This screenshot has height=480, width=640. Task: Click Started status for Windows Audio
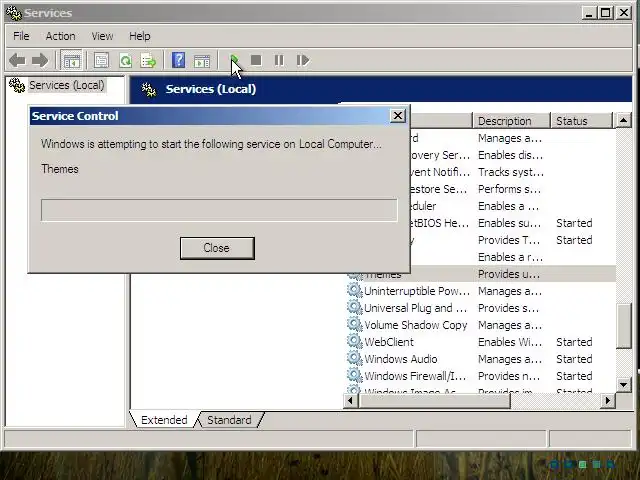pyautogui.click(x=574, y=359)
